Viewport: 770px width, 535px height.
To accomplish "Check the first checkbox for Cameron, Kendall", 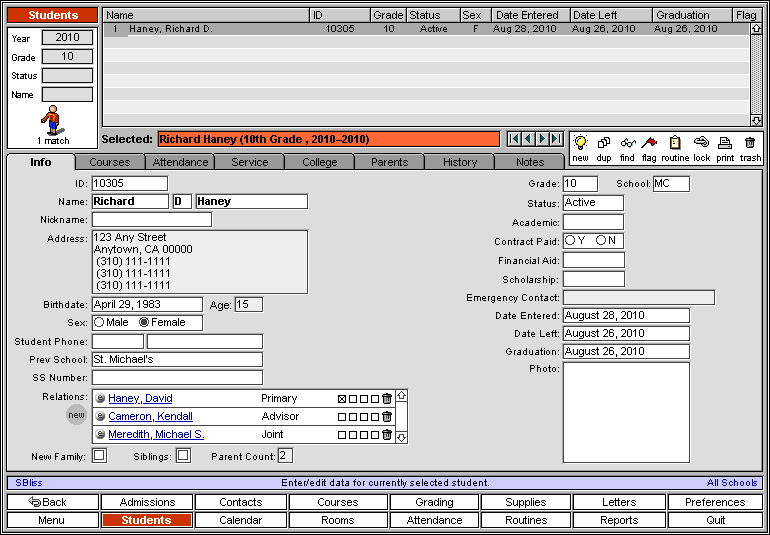I will 342,417.
